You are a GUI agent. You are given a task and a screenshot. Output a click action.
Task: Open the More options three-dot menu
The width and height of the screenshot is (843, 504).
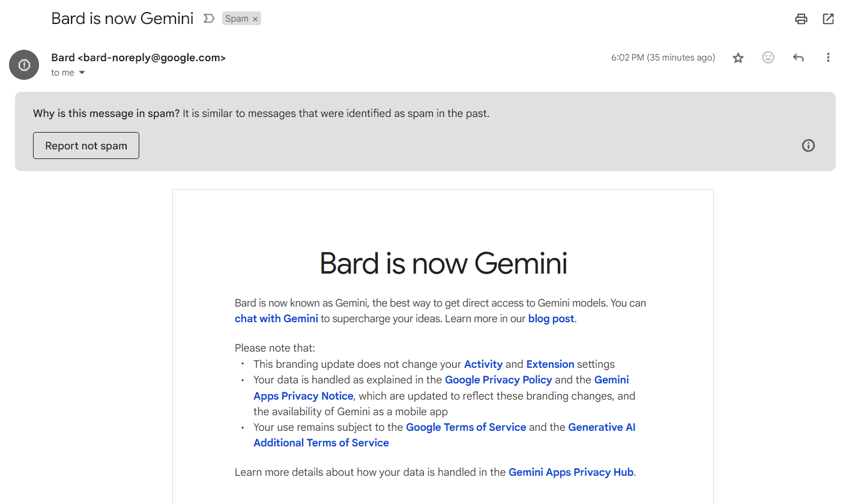tap(828, 58)
